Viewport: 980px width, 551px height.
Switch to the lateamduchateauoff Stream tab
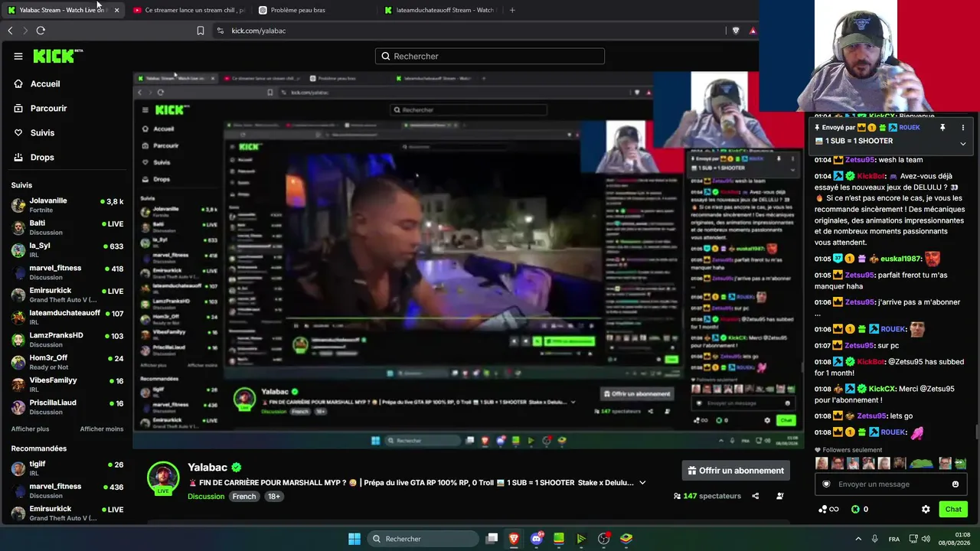point(441,10)
